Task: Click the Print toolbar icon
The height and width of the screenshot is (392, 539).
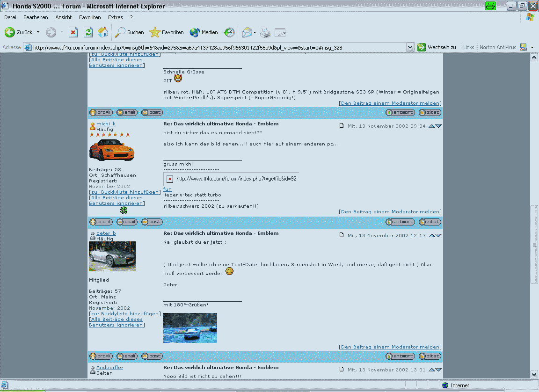Action: pos(265,32)
